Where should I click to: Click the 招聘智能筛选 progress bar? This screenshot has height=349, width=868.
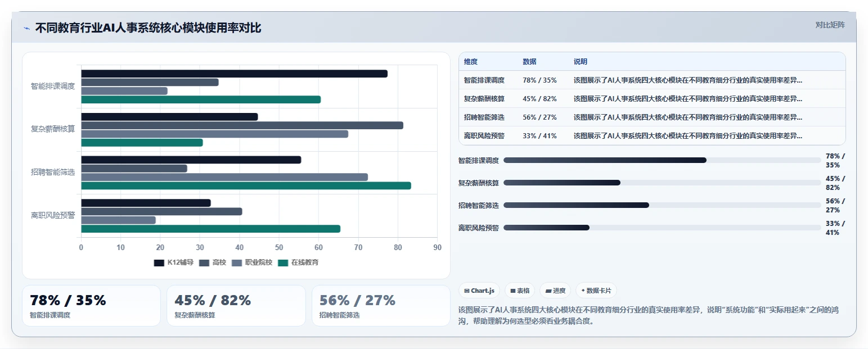coord(662,205)
